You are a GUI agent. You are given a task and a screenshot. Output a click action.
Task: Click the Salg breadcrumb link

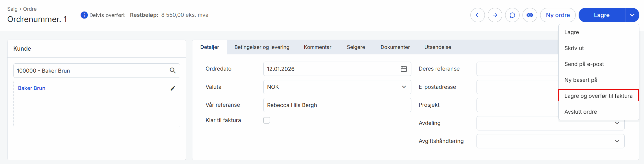tap(12, 9)
